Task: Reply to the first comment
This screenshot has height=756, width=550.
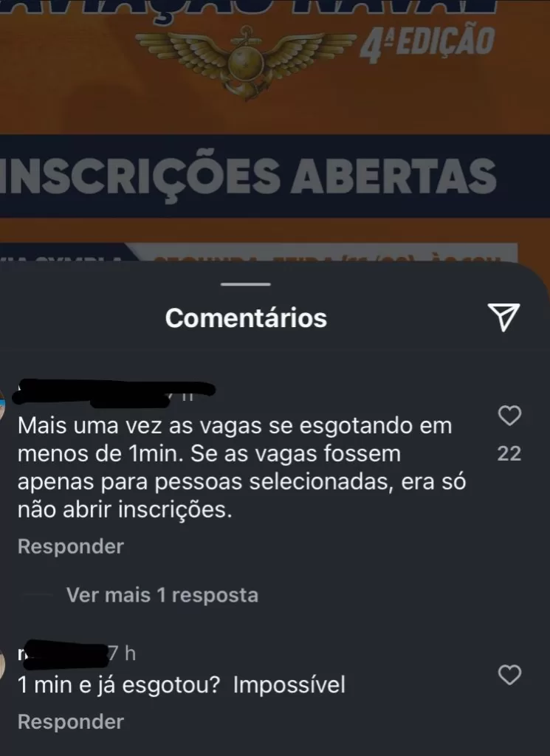Action: point(71,547)
